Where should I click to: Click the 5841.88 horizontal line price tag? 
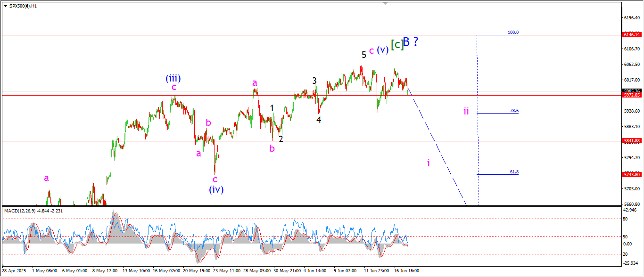coord(631,141)
